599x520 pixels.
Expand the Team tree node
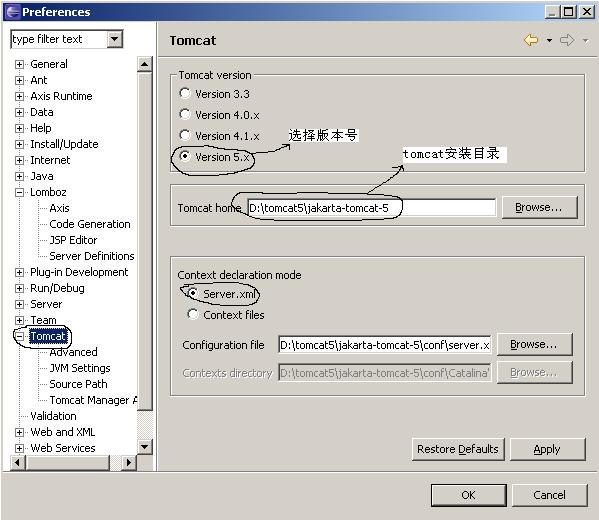click(x=19, y=320)
